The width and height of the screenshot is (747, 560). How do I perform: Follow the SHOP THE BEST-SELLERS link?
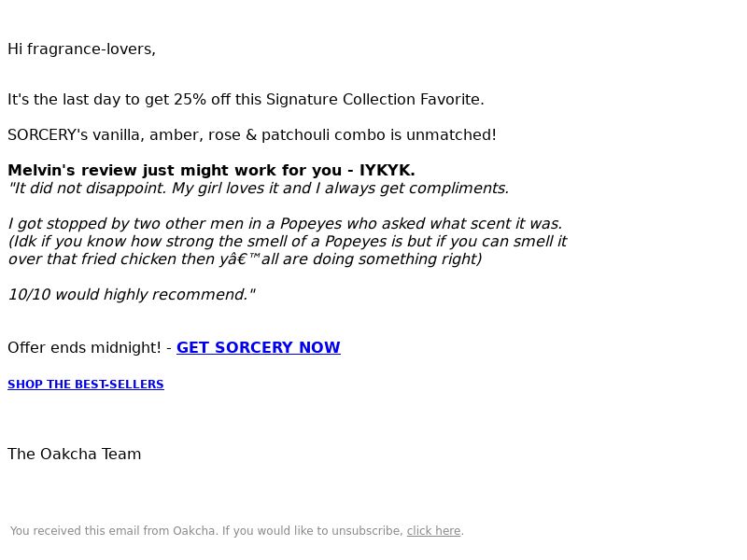point(86,385)
